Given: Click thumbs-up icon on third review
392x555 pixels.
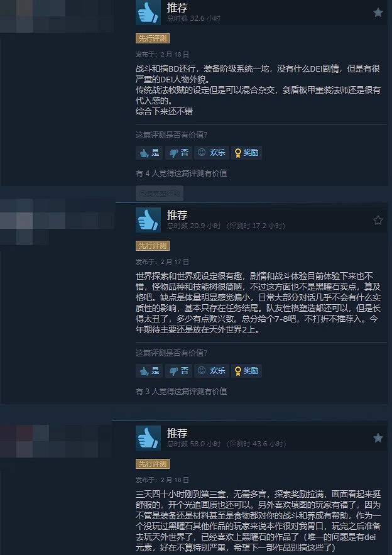Looking at the screenshot, I should pyautogui.click(x=148, y=438).
